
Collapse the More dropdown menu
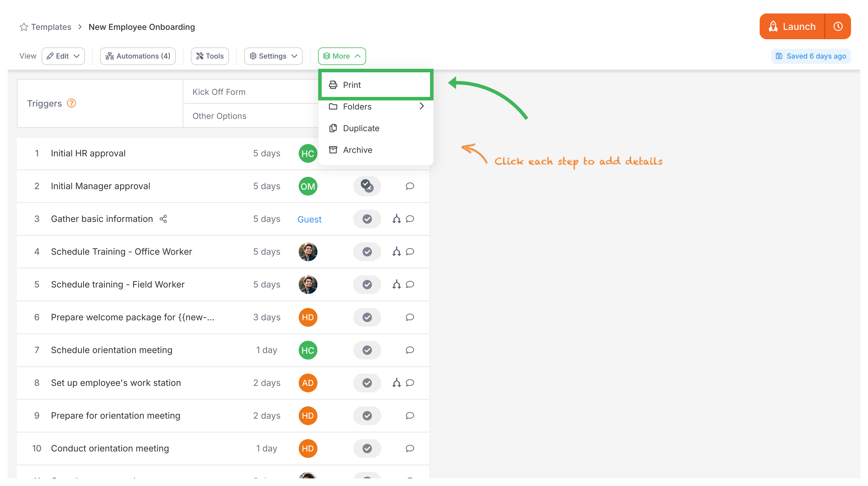342,56
